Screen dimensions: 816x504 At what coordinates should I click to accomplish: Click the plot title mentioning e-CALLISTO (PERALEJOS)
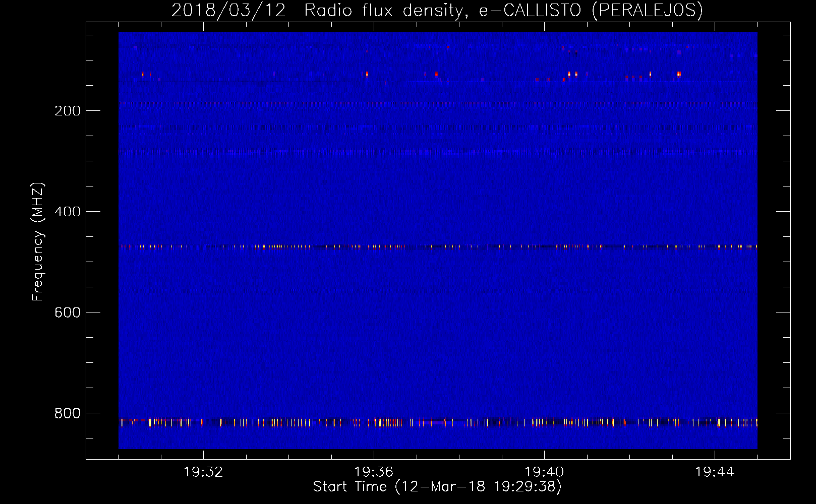point(437,10)
